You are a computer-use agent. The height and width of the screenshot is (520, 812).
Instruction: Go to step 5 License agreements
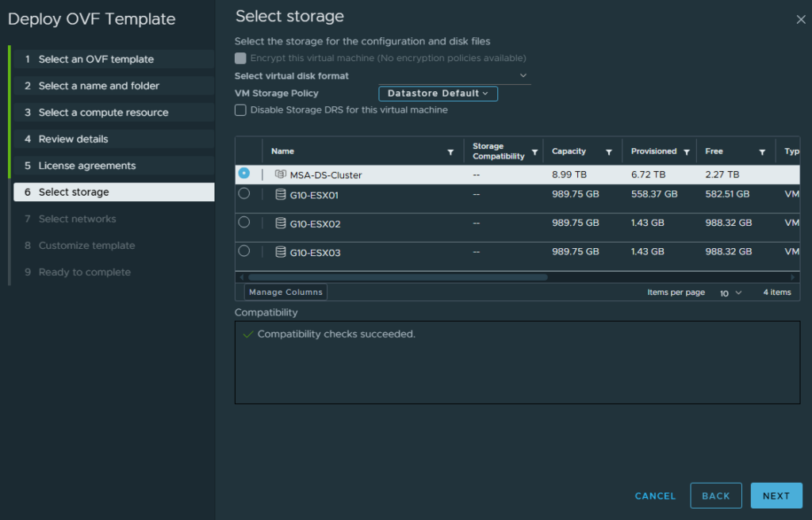pyautogui.click(x=114, y=166)
